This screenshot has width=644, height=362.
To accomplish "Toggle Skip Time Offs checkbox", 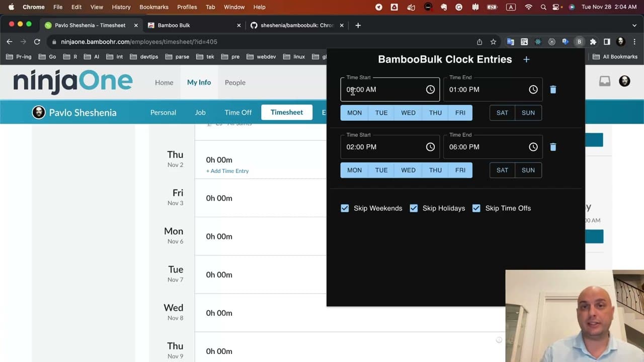I will 476,208.
